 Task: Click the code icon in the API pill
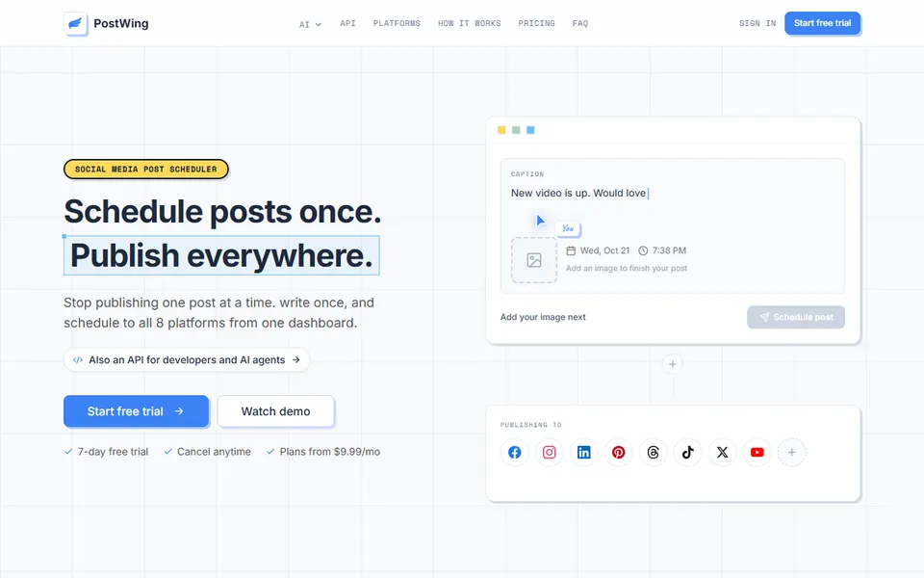tap(78, 359)
